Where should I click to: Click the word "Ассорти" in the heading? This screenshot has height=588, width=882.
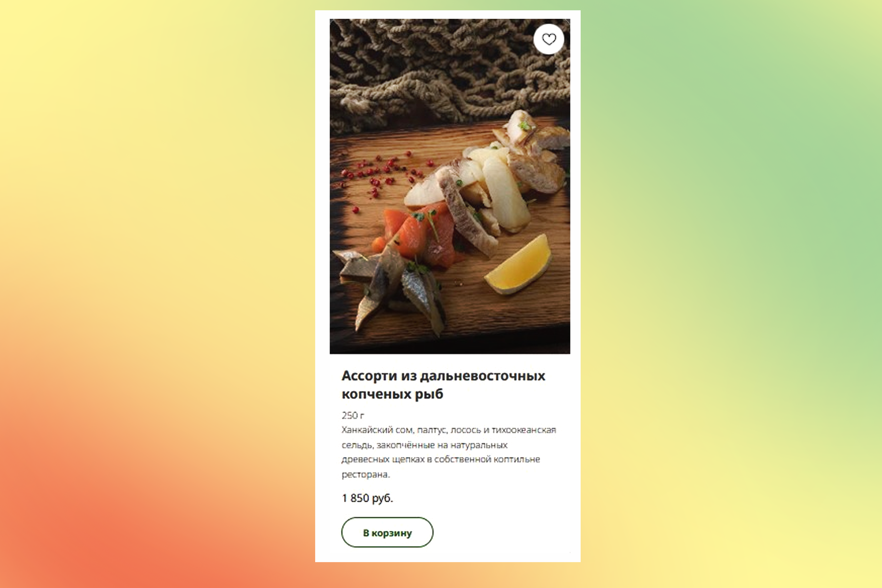pyautogui.click(x=369, y=375)
